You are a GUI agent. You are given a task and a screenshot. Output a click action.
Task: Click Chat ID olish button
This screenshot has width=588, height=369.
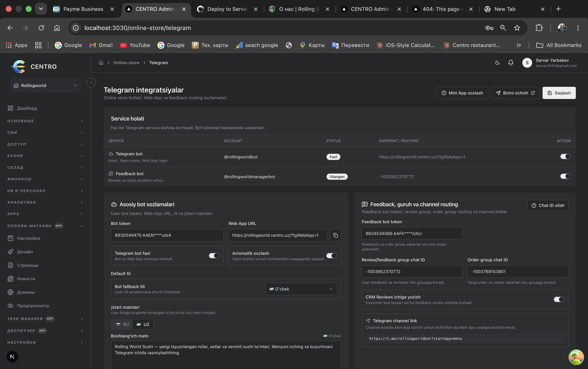[548, 205]
